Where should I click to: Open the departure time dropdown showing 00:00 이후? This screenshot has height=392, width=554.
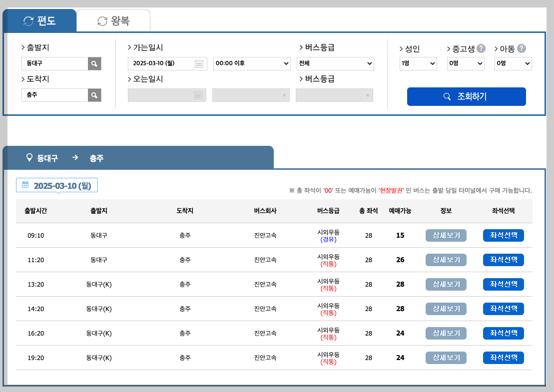pyautogui.click(x=251, y=63)
